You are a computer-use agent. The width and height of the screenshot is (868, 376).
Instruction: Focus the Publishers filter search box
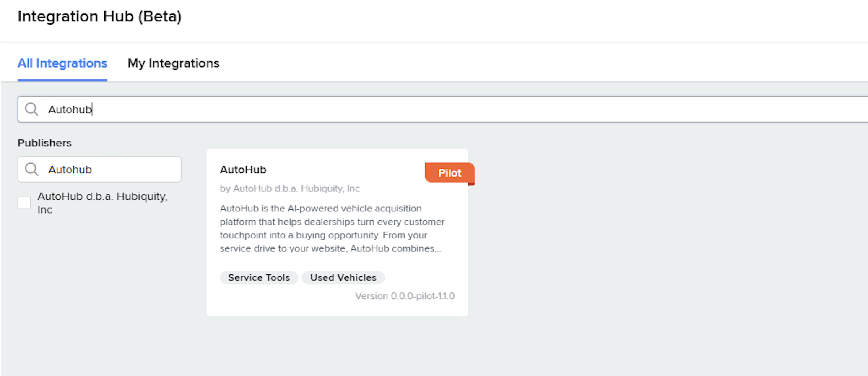click(x=99, y=169)
